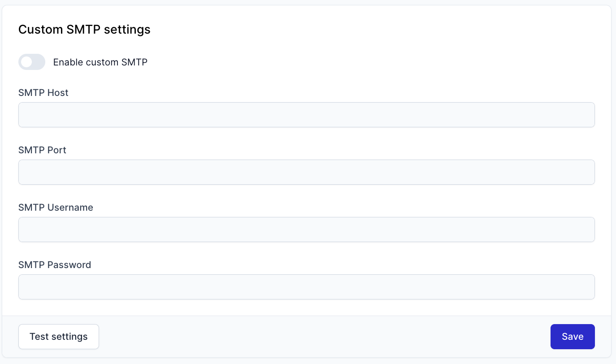Place cursor in the port number box
Screen dimensions: 616x364
pyautogui.click(x=307, y=172)
